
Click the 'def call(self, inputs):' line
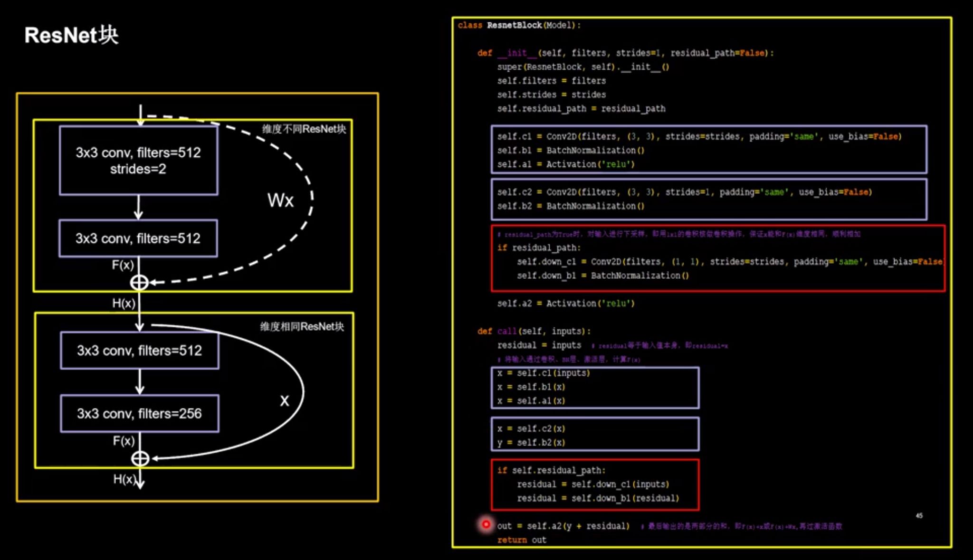tap(534, 331)
